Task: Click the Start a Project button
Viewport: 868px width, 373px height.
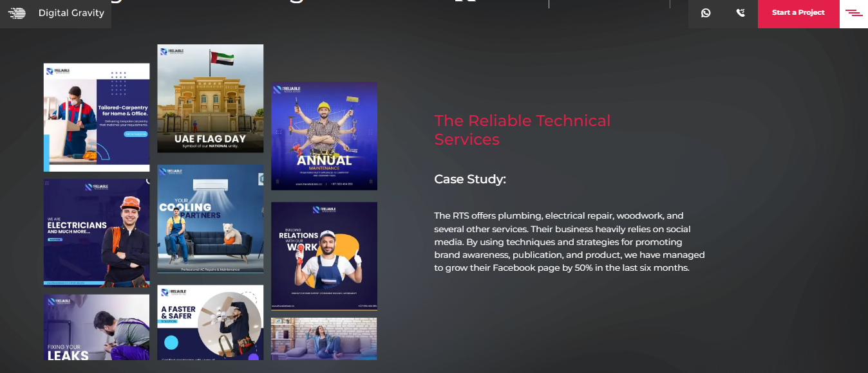Action: (798, 13)
